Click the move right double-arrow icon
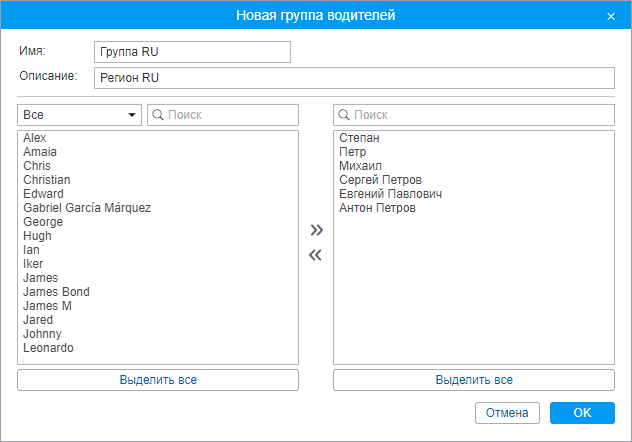 coord(316,231)
